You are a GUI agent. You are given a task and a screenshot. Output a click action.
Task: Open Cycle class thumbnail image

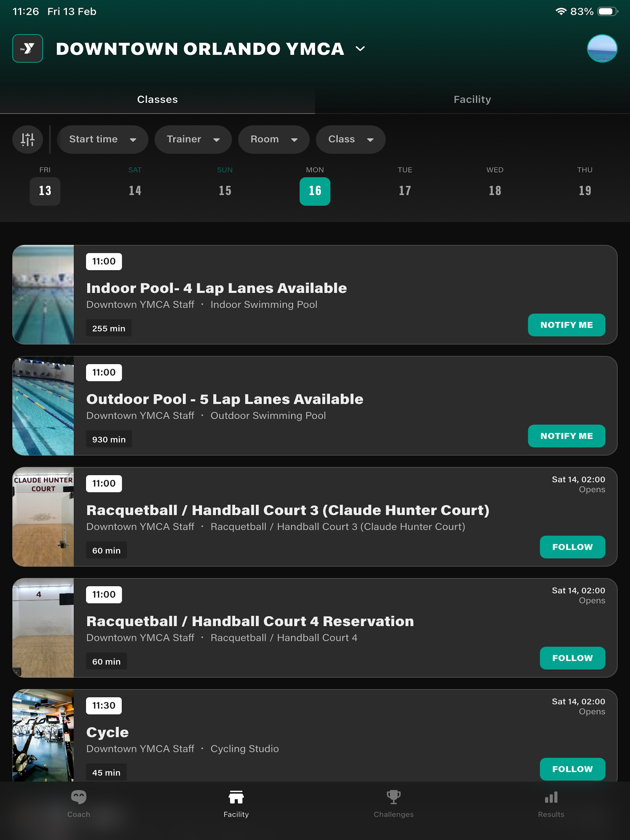click(43, 736)
